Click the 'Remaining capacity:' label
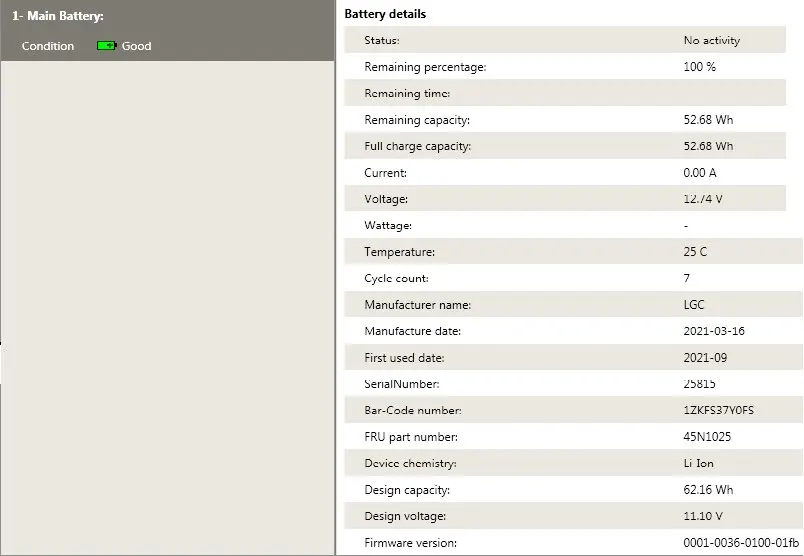 (417, 120)
